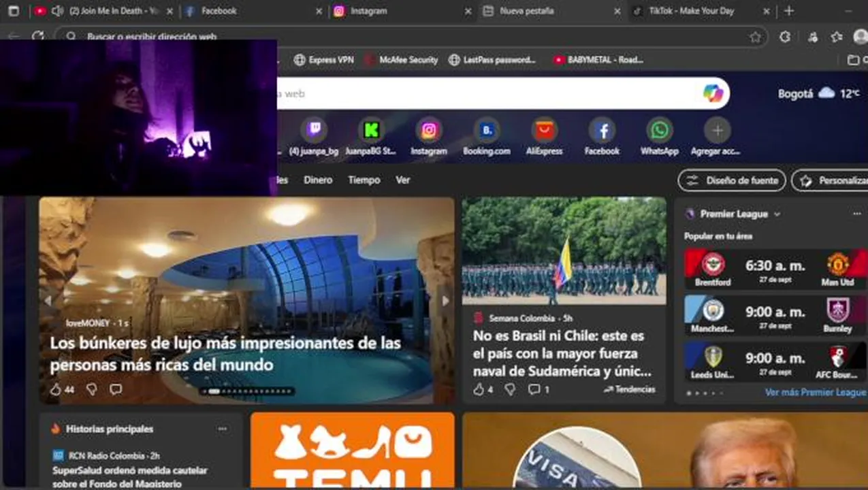Viewport: 868px width, 490px height.
Task: Comment on the bunkers article
Action: [116, 389]
